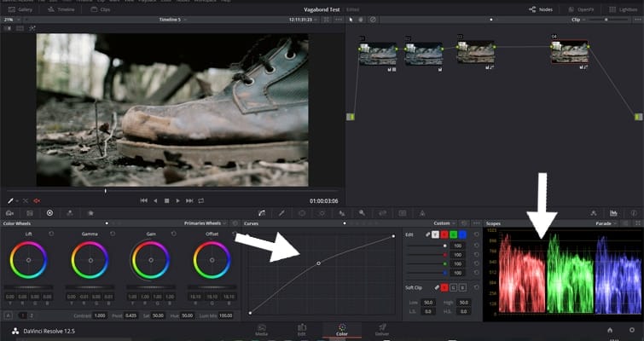Click the home icon at bottom right
The height and width of the screenshot is (341, 644).
click(609, 329)
